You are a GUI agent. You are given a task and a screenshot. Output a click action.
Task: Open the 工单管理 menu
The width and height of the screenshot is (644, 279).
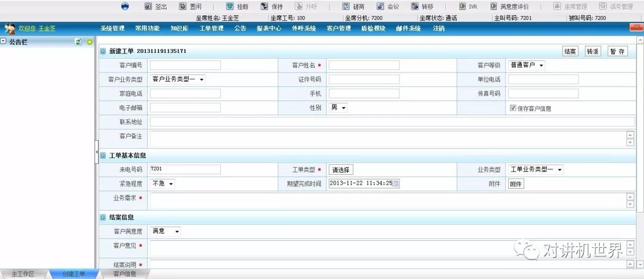(211, 29)
